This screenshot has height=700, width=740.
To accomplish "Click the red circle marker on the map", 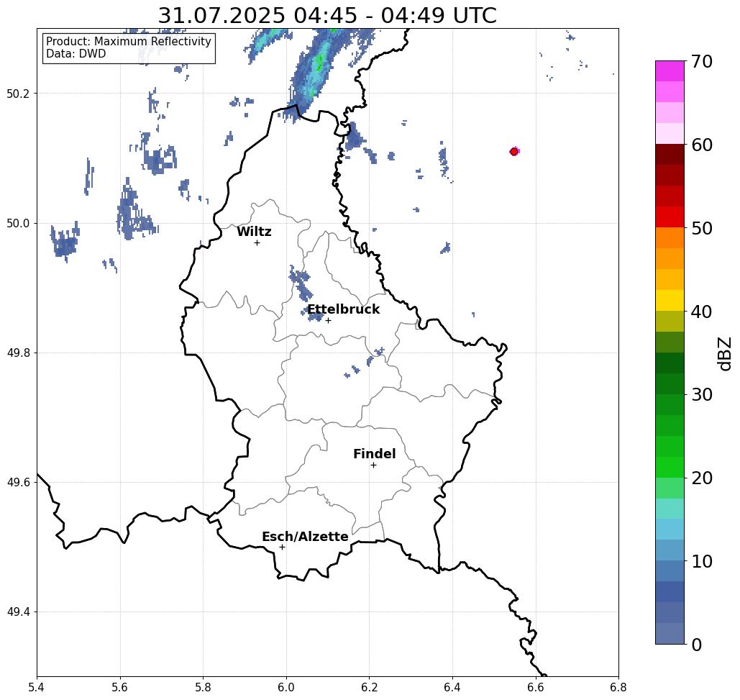I will pyautogui.click(x=514, y=152).
